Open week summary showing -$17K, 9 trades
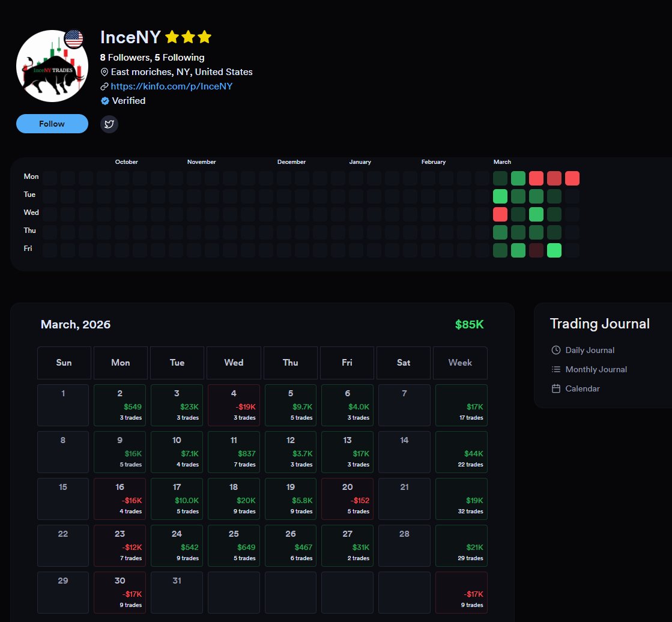This screenshot has width=672, height=622. 461,593
